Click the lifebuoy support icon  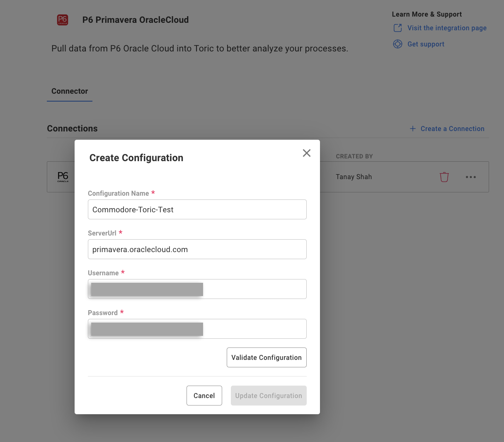pyautogui.click(x=397, y=44)
